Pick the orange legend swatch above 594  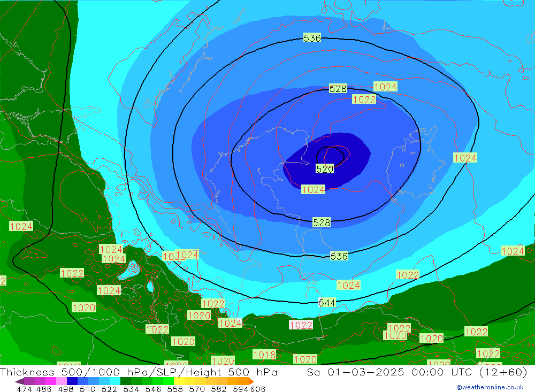click(x=243, y=381)
